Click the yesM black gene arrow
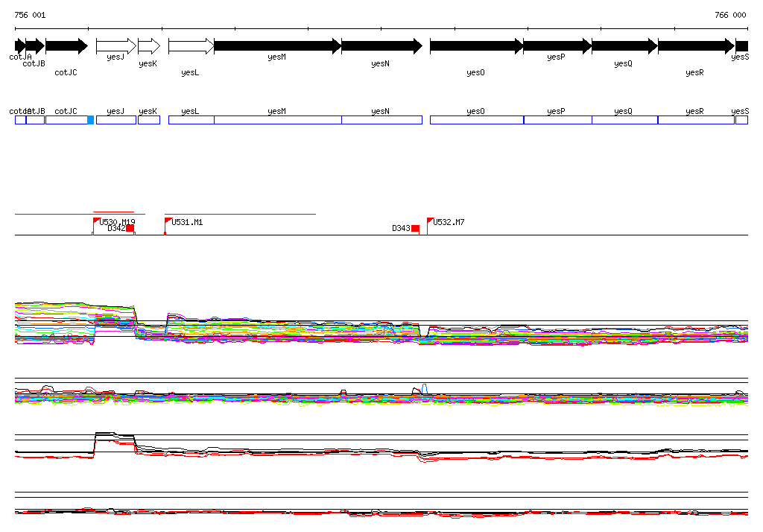Image resolution: width=763 pixels, height=532 pixels. pyautogui.click(x=278, y=46)
